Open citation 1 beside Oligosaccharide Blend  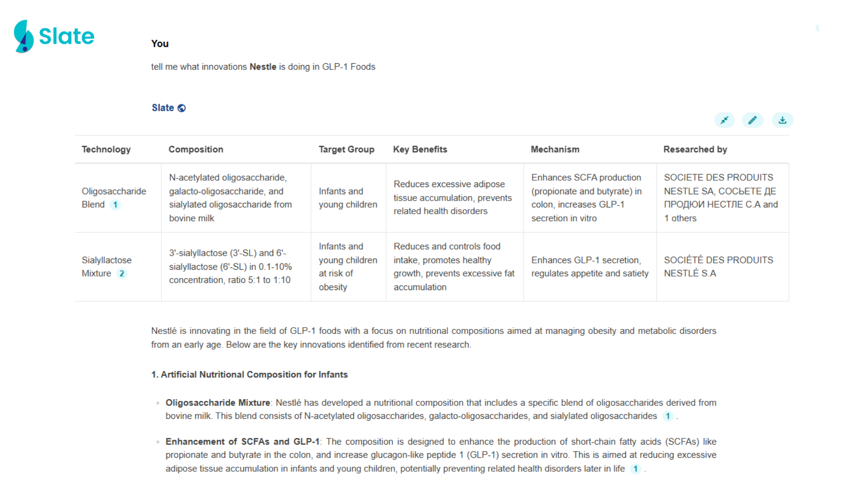115,205
